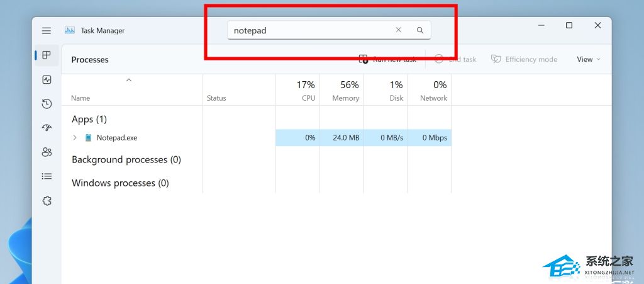Click Run new task button
Screen dimensions: 644x284
(x=387, y=59)
